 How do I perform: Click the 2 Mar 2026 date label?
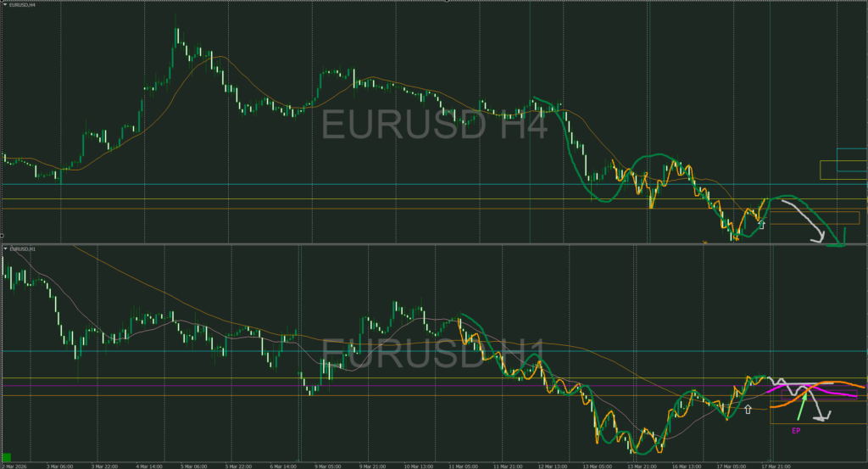point(14,466)
